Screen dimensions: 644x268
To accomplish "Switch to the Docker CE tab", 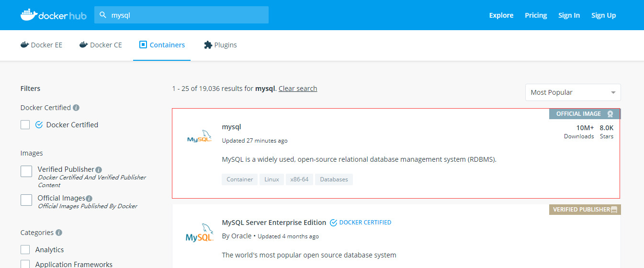I will click(101, 45).
